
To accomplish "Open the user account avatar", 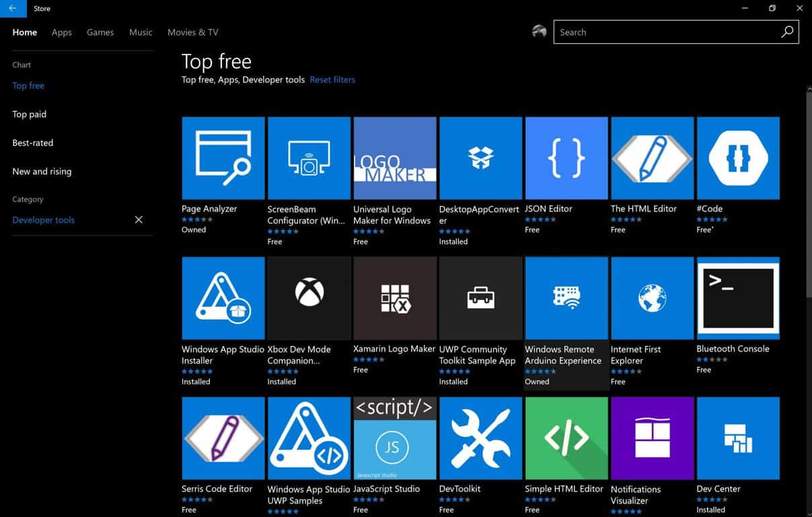I will [x=539, y=32].
